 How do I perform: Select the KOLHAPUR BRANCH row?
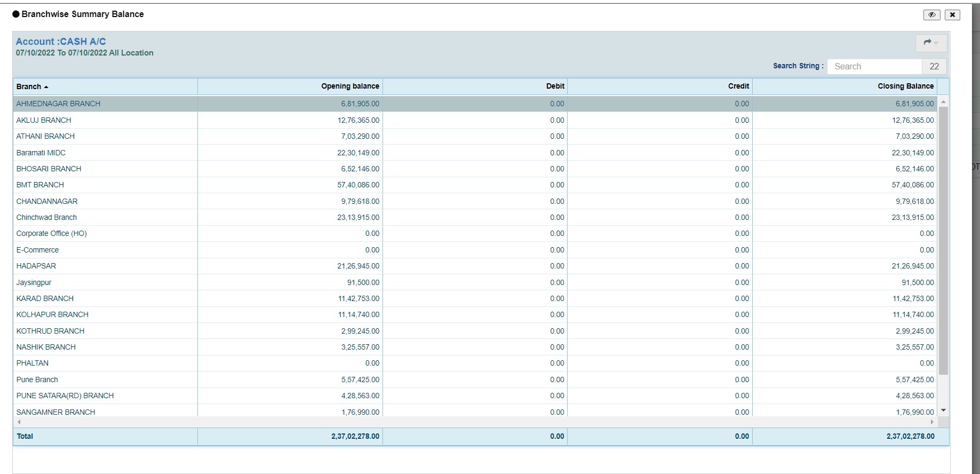475,314
